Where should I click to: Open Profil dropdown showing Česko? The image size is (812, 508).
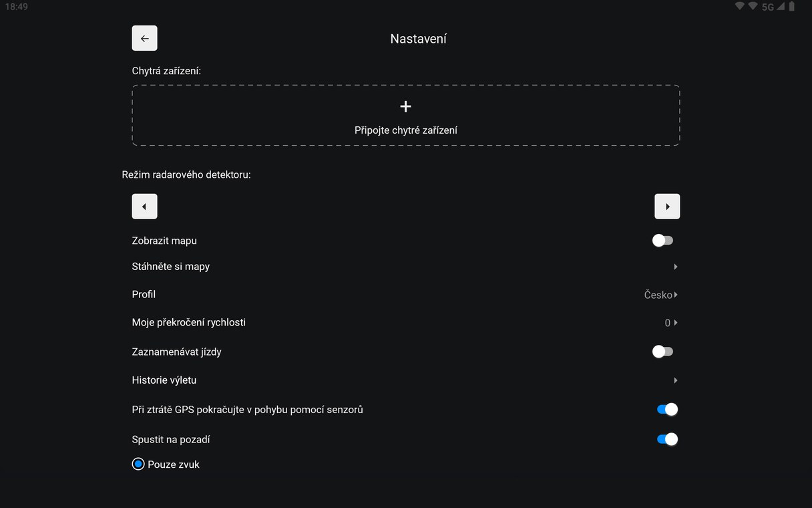coord(661,295)
